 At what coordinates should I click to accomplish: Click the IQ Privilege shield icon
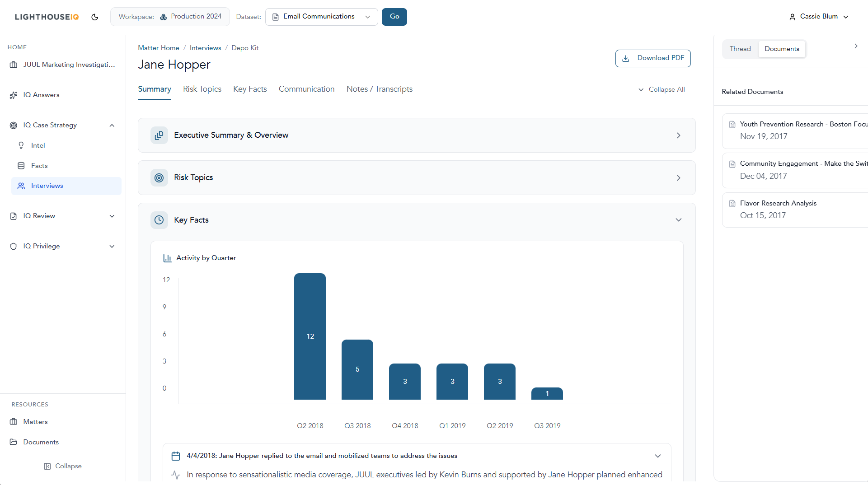tap(14, 247)
